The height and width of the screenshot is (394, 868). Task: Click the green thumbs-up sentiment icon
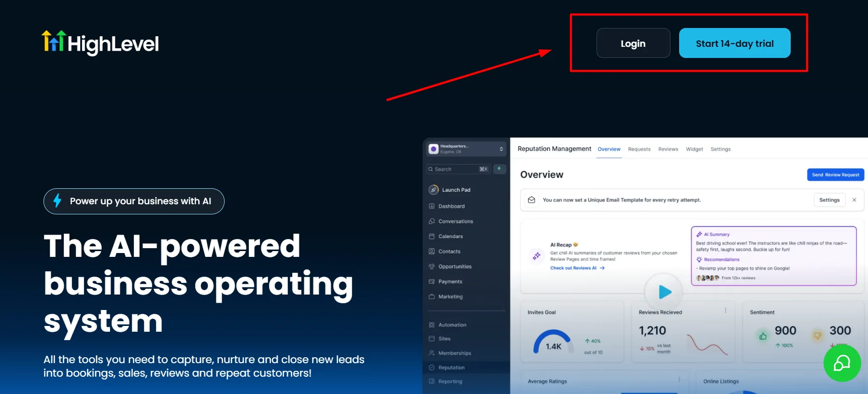coord(763,336)
